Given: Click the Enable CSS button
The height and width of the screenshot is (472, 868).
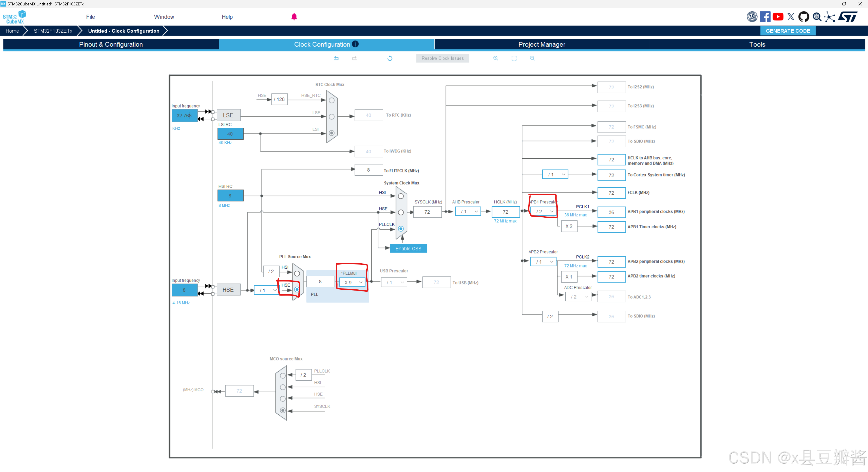Looking at the screenshot, I should (x=408, y=248).
